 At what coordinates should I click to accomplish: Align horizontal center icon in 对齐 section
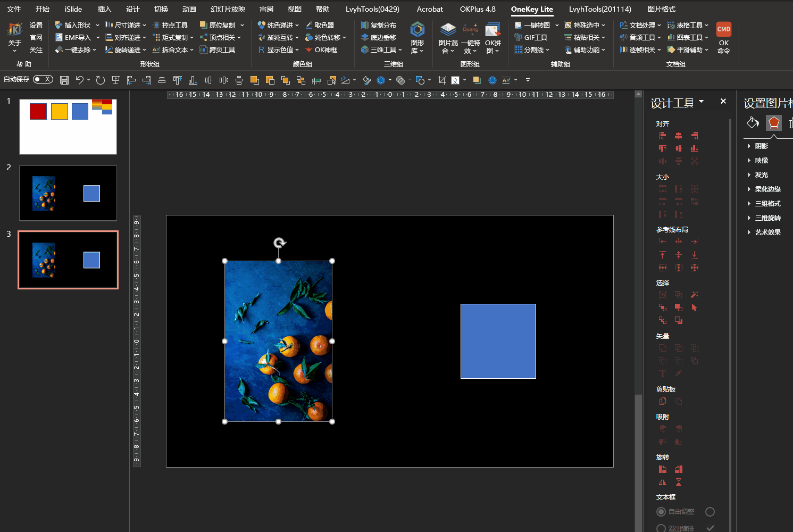pyautogui.click(x=679, y=136)
